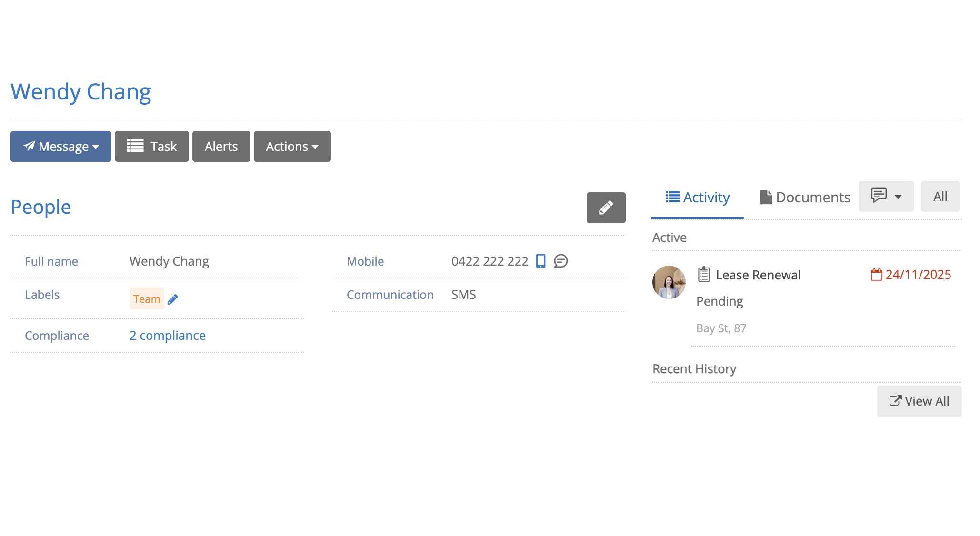Click the Full name value Wendy Chang
Viewport: 980px width, 536px height.
click(x=169, y=262)
